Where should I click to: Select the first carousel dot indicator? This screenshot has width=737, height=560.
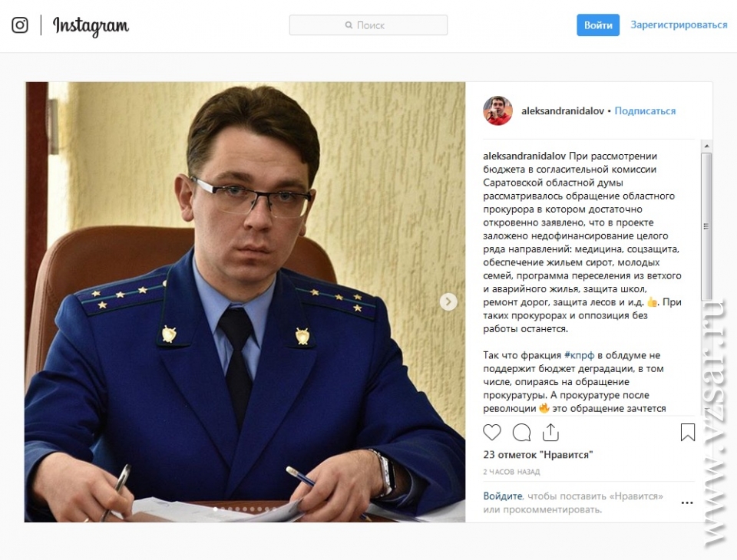216,509
